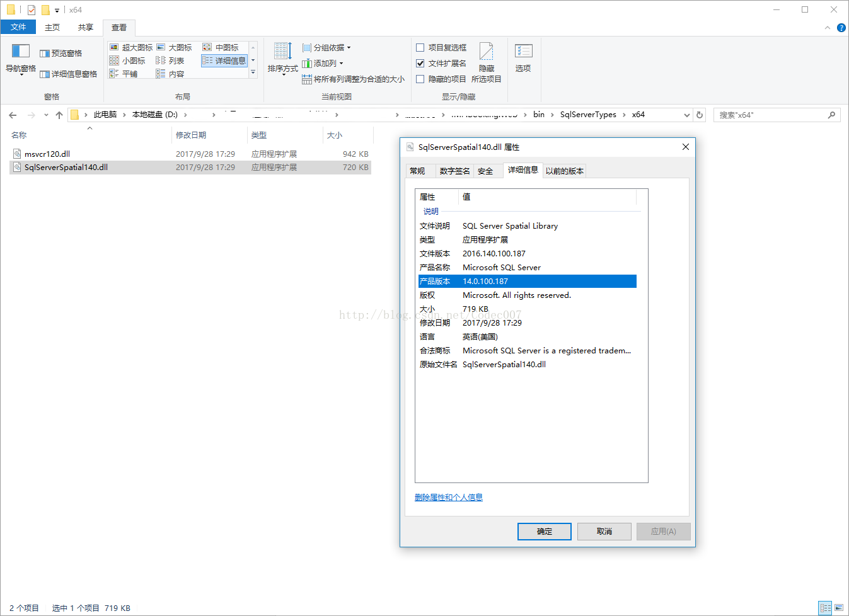Open Customize Quick Access Toolbar dropdown

click(57, 10)
